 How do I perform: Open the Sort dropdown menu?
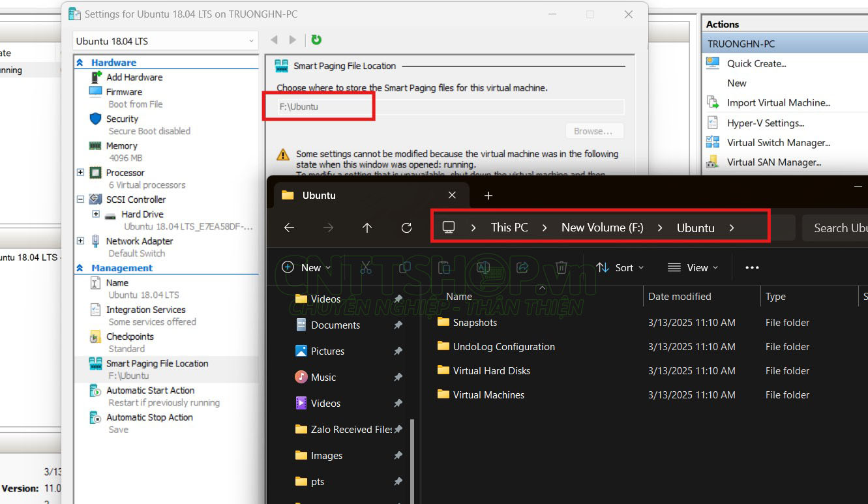[620, 267]
